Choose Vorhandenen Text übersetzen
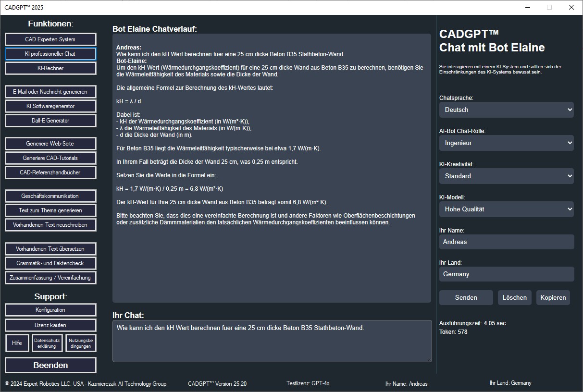The height and width of the screenshot is (392, 583). (x=50, y=249)
